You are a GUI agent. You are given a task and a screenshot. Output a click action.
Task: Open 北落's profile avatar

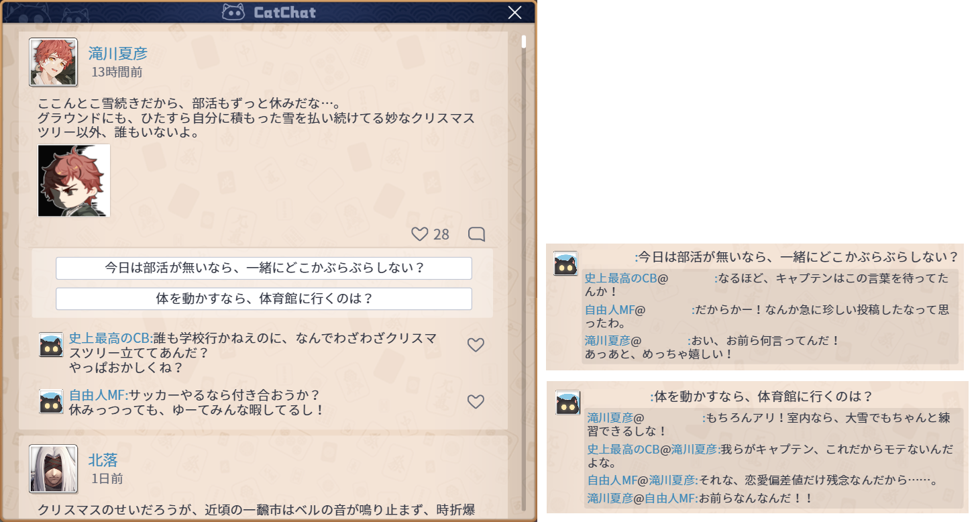tap(54, 468)
